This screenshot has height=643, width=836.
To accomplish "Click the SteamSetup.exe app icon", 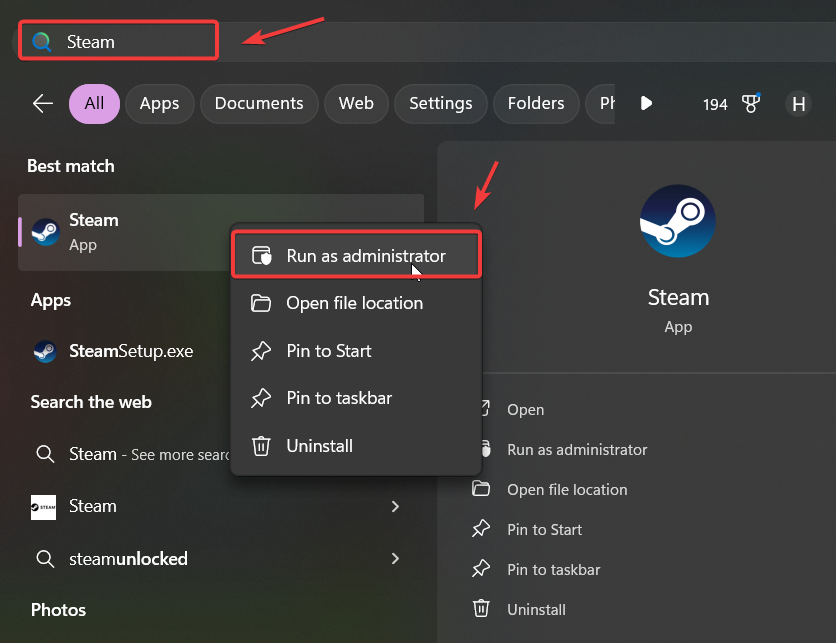I will click(x=45, y=351).
